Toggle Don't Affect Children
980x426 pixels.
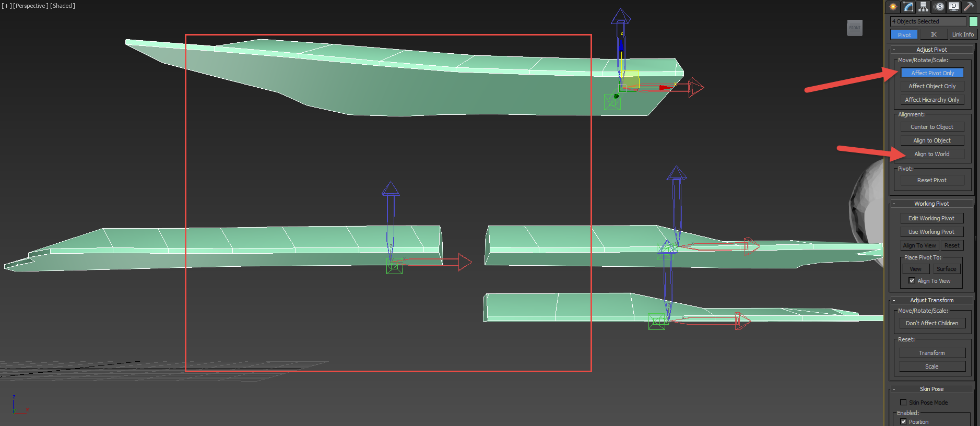932,323
